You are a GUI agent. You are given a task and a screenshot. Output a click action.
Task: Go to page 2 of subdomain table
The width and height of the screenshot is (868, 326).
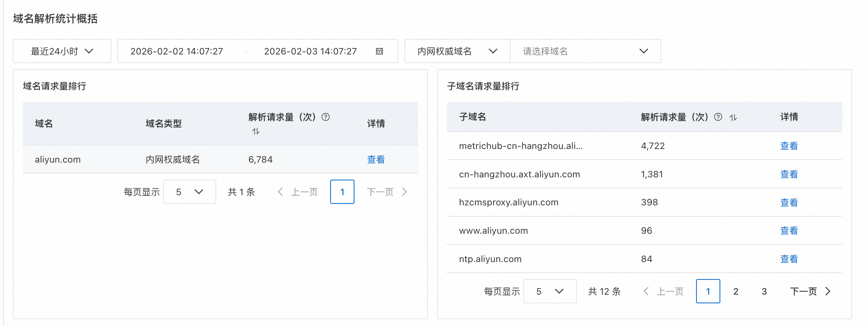(736, 291)
